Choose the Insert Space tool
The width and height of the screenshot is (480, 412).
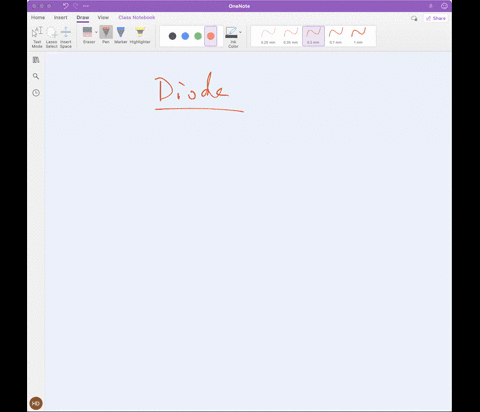[66, 37]
